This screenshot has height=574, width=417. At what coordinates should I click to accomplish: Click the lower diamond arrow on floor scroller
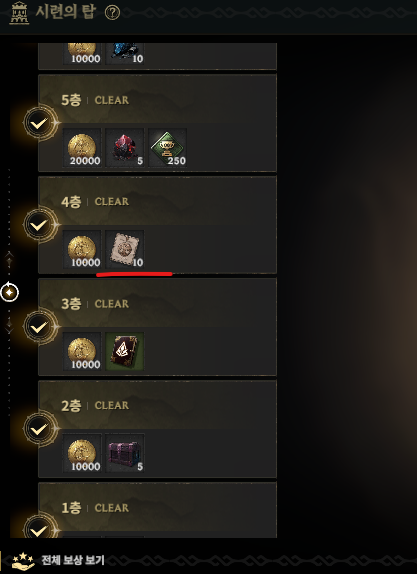(9, 325)
